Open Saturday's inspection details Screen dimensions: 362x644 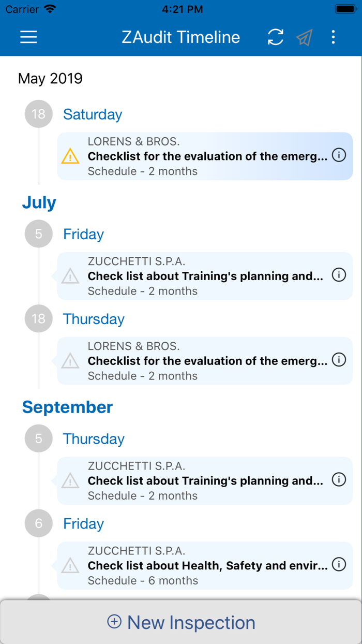(x=92, y=114)
